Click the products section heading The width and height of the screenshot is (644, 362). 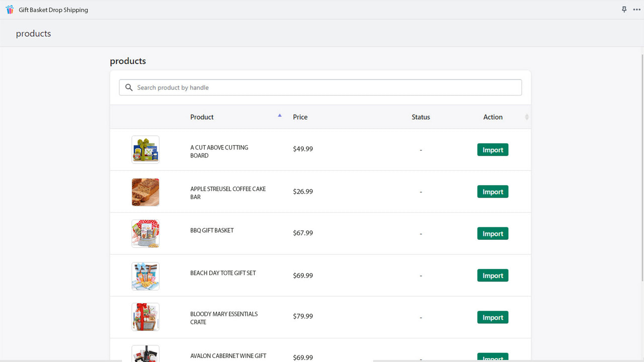pos(128,61)
